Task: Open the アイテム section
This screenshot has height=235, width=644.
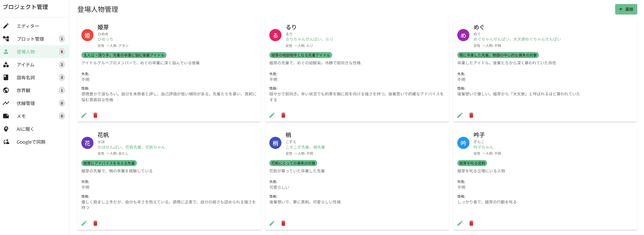Action: [26, 65]
